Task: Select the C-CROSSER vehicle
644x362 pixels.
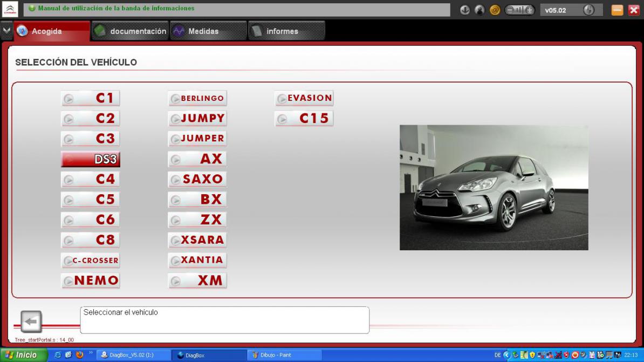Action: [x=91, y=260]
